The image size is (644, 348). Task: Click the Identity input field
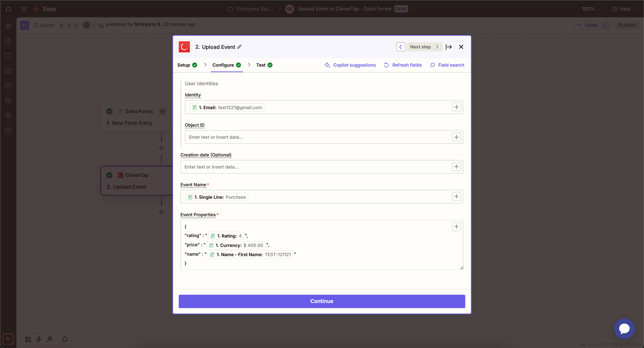click(x=324, y=107)
